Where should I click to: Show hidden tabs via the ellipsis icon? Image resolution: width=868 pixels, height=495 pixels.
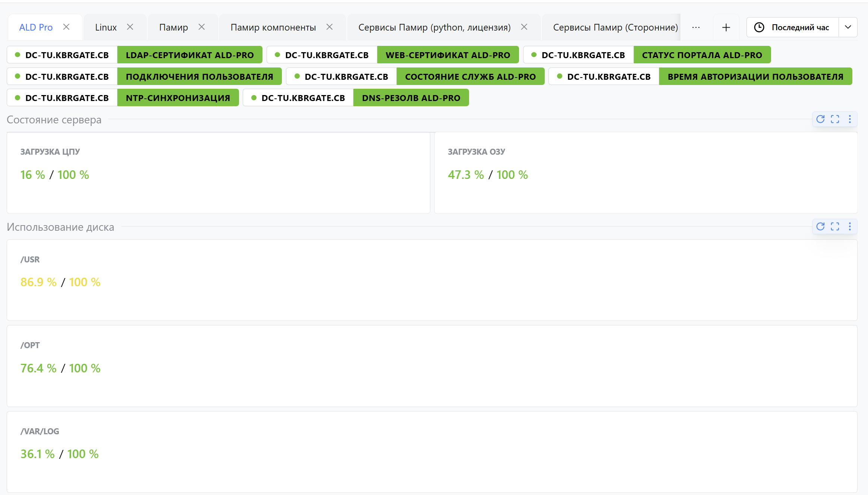pyautogui.click(x=696, y=28)
